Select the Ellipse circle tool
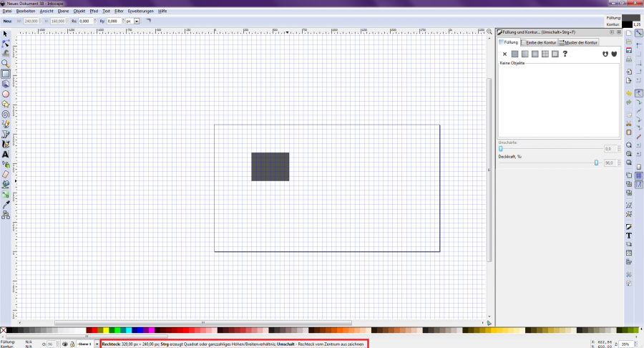644x348 pixels. tap(5, 94)
